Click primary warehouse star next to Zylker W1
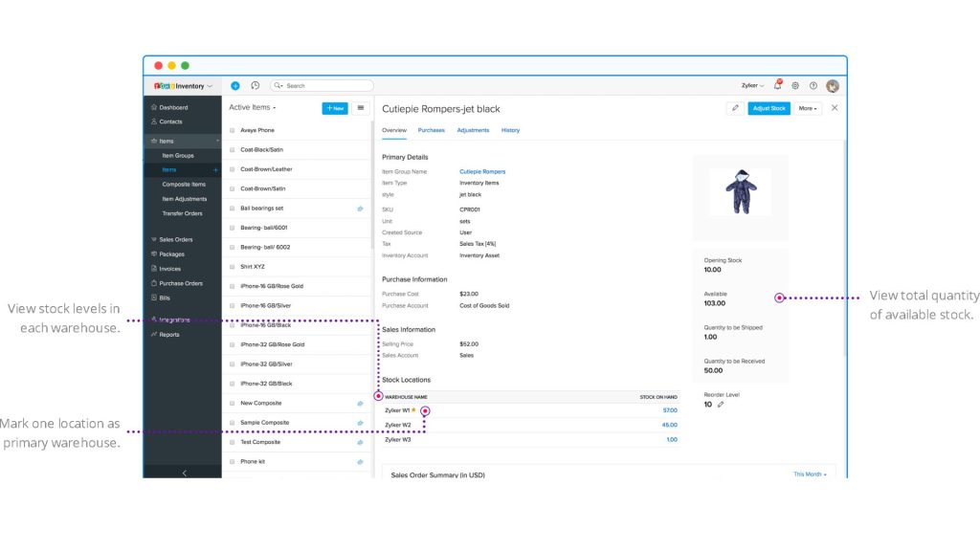The image size is (980, 551). 413,409
